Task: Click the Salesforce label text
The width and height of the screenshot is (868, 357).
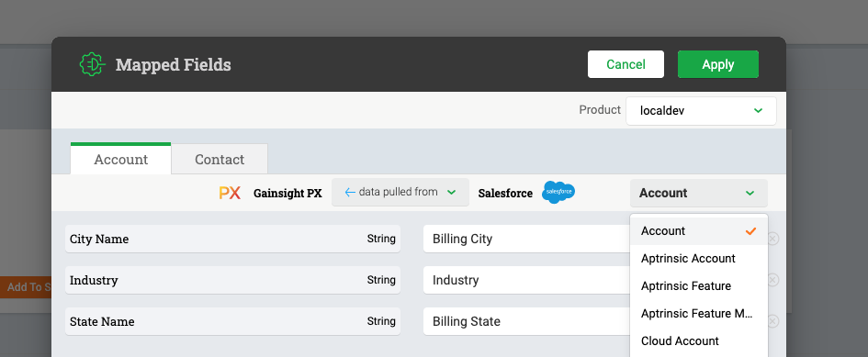Action: click(x=505, y=193)
